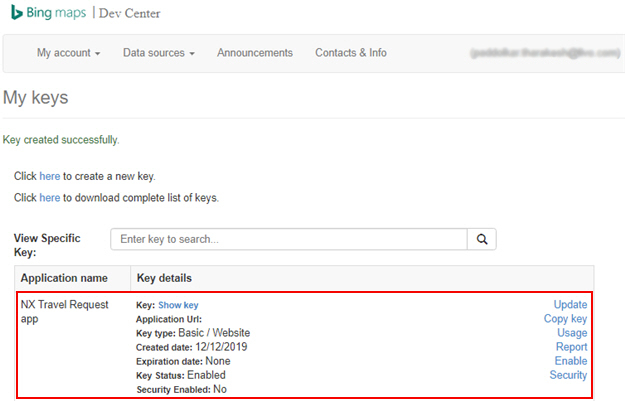The image size is (625, 401).
Task: Click the Bing maps logo
Action: click(48, 13)
